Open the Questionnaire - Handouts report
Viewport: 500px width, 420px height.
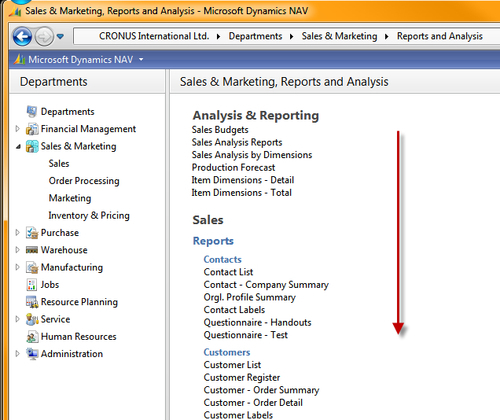point(257,323)
